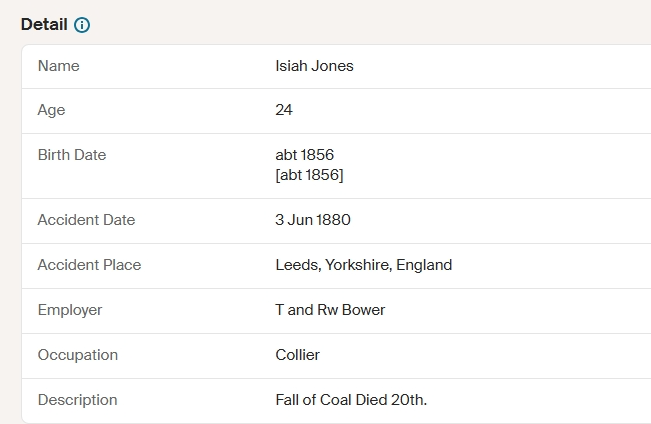
Task: Select accident date 3 Jun 1880
Action: pos(313,220)
